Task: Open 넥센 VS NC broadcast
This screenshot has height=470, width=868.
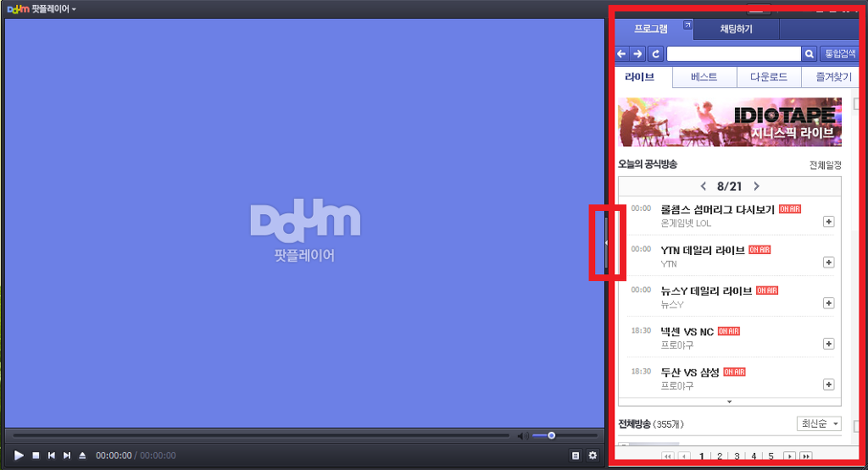Action: click(687, 332)
